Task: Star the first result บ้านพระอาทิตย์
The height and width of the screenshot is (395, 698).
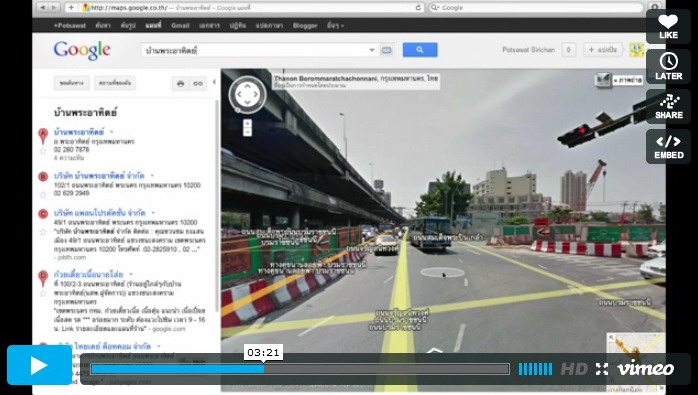Action: 43,151
